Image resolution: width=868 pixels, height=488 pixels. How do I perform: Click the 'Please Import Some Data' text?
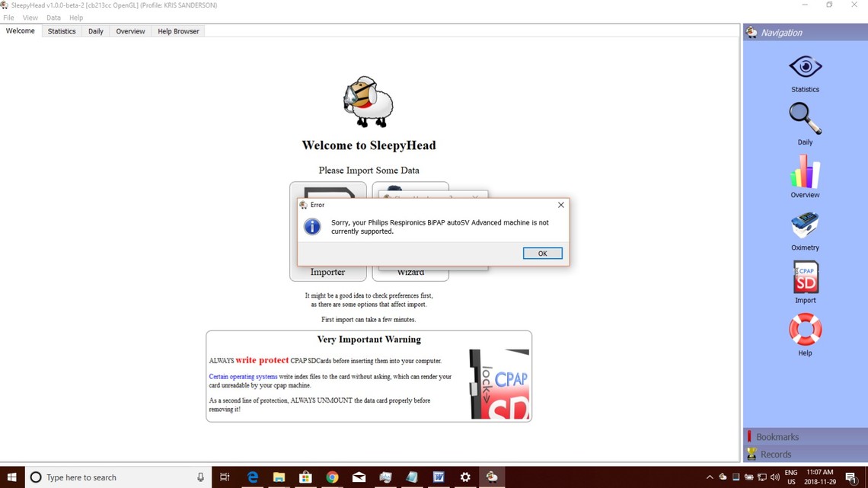pos(369,171)
